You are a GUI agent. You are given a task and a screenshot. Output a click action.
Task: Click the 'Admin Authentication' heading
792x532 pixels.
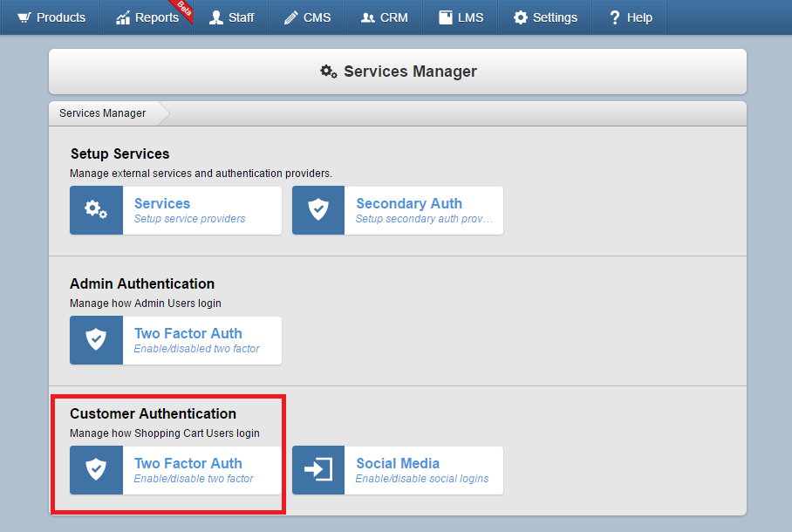(142, 283)
